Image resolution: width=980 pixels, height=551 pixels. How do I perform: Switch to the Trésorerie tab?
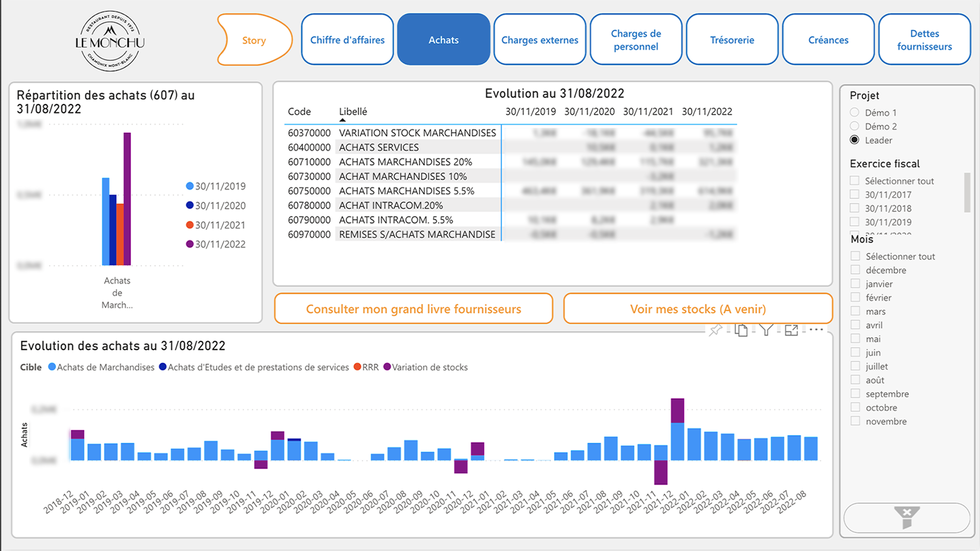pos(732,40)
